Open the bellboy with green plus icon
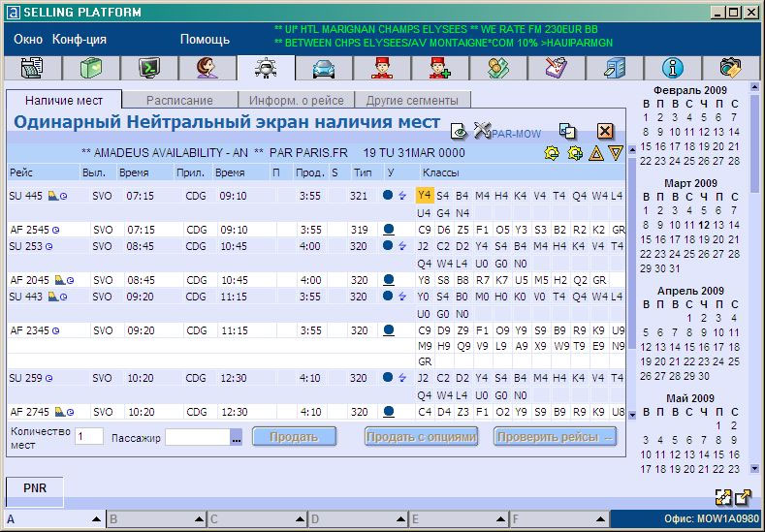Viewport: 765px width, 532px height. pyautogui.click(x=439, y=68)
